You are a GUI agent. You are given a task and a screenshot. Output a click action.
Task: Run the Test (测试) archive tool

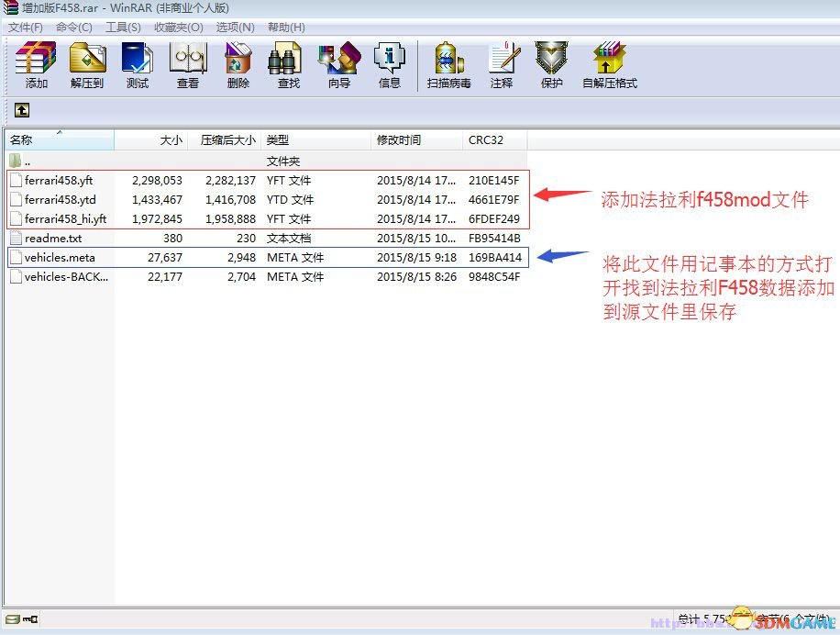click(x=138, y=58)
